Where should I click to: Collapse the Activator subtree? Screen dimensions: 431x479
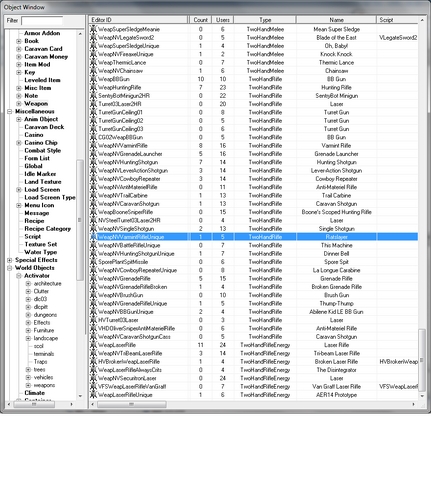[19, 276]
